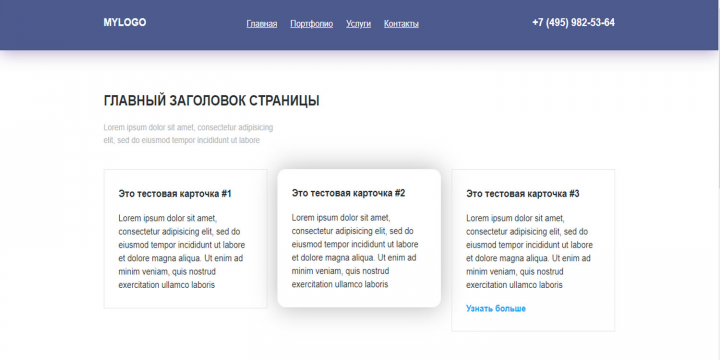720x360 pixels.
Task: Click the MYLOGO site logo
Action: point(125,22)
